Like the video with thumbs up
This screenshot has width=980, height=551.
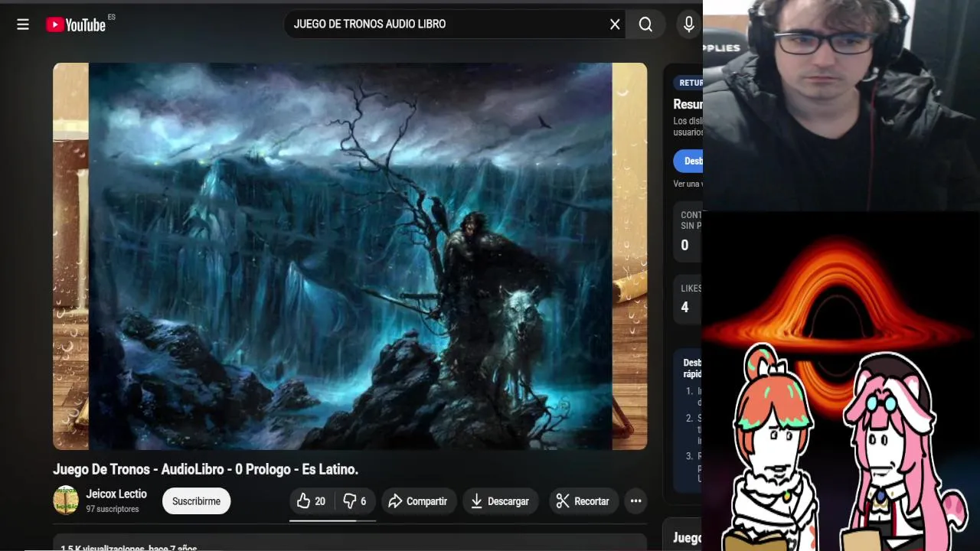click(312, 501)
